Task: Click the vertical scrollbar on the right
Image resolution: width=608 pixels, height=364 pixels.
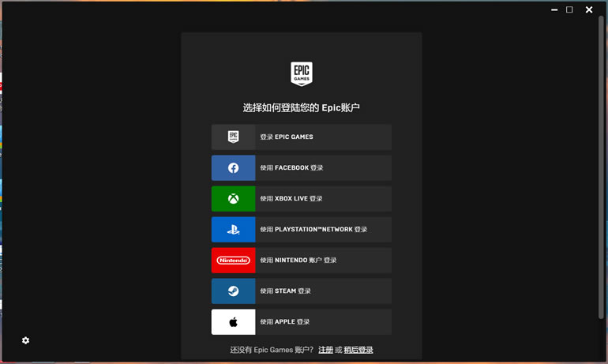Action: point(601,167)
